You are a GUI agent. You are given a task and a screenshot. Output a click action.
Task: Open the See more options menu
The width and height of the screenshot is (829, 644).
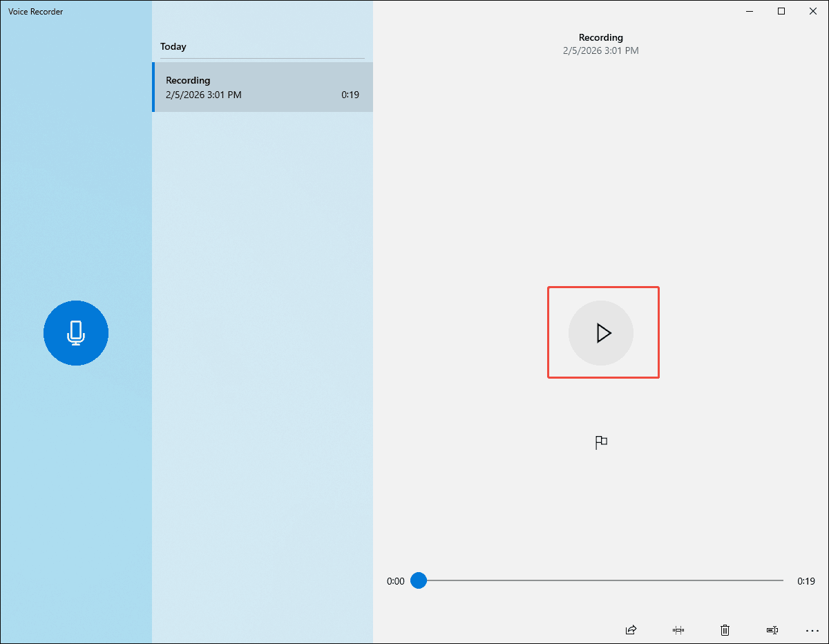(812, 629)
